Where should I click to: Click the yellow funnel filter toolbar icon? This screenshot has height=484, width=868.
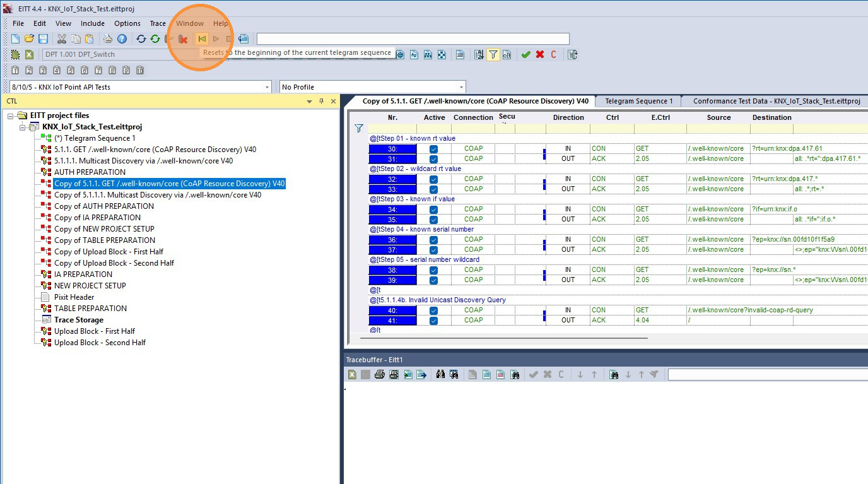(493, 55)
